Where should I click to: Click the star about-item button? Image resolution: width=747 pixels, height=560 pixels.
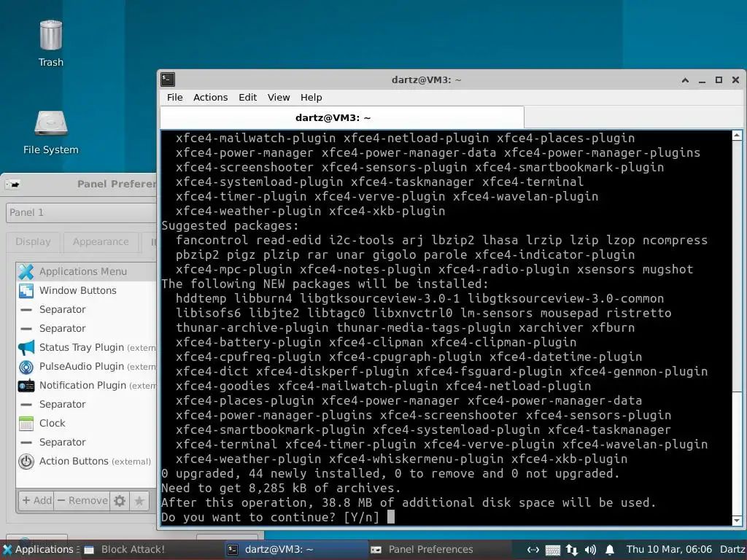point(139,500)
